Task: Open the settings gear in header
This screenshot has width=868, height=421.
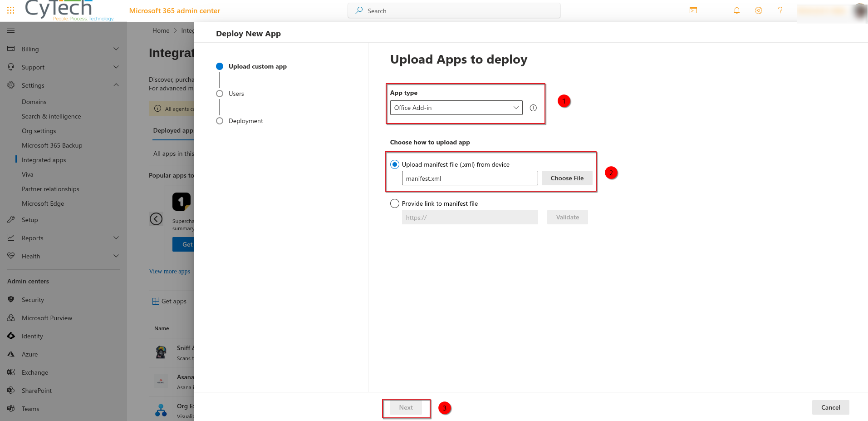Action: [x=759, y=10]
